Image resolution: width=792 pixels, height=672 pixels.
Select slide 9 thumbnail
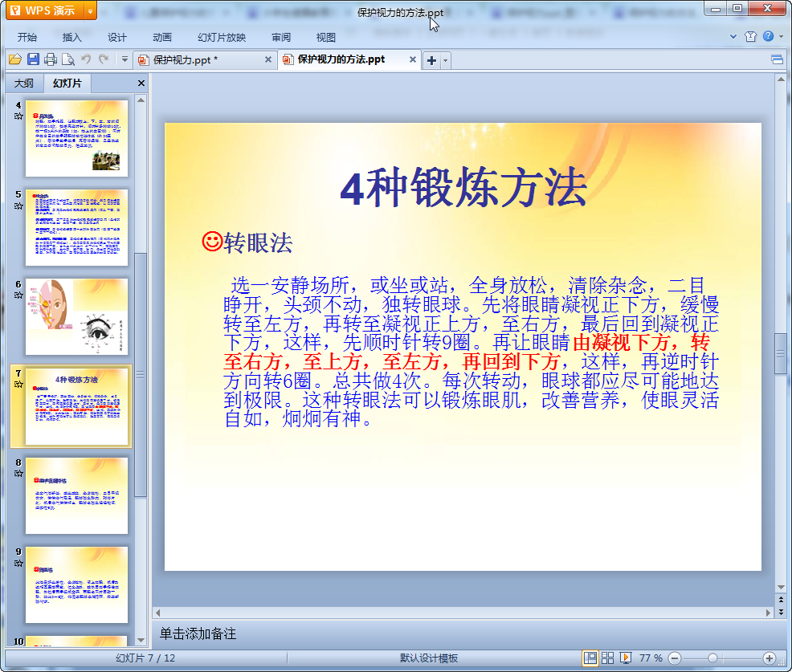[77, 585]
